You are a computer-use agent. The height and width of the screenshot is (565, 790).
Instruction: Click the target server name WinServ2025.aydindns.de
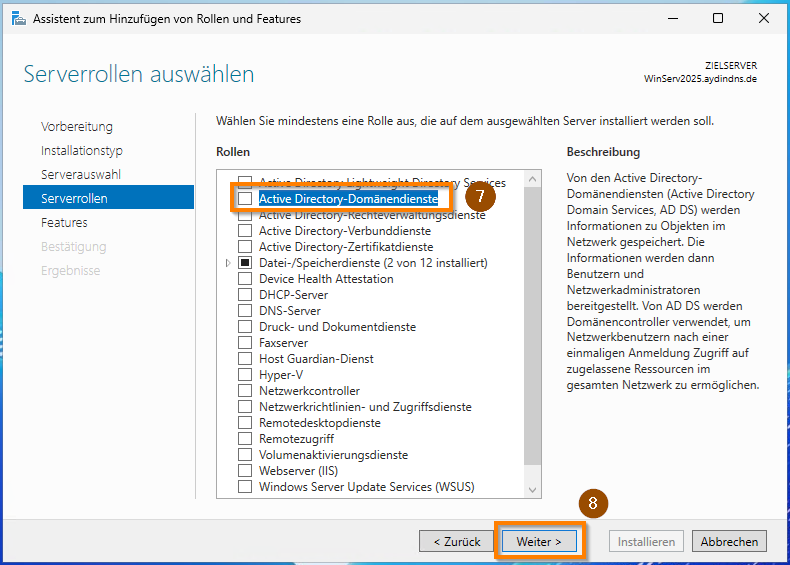(700, 79)
